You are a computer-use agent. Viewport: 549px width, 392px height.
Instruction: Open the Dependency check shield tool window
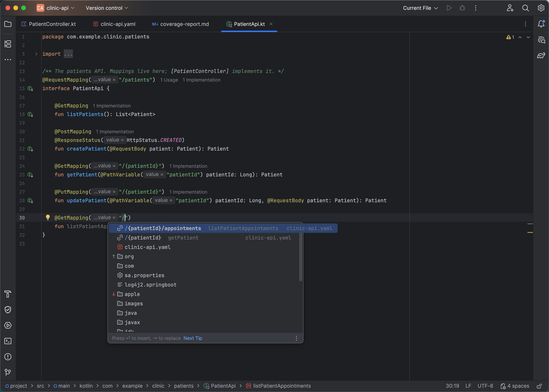8,310
